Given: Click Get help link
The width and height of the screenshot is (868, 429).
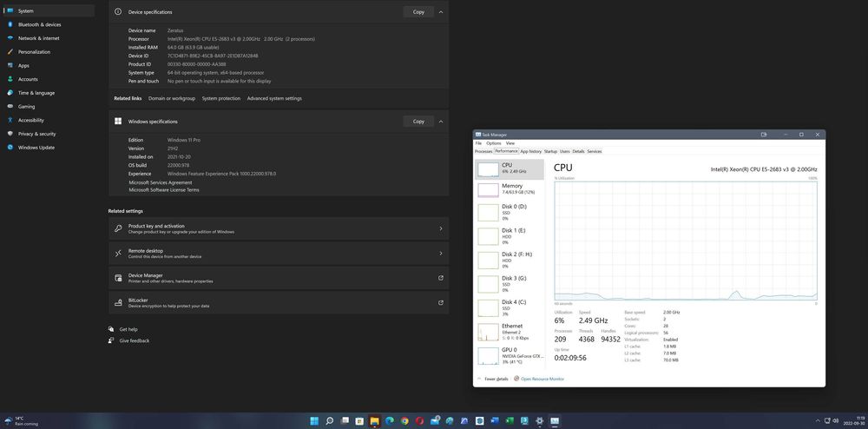Looking at the screenshot, I should click(x=128, y=329).
